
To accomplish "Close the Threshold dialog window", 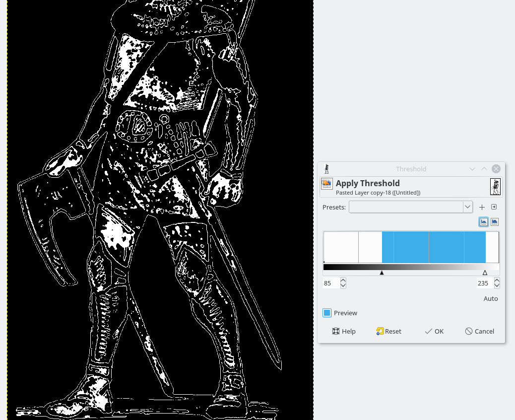I will pyautogui.click(x=496, y=169).
